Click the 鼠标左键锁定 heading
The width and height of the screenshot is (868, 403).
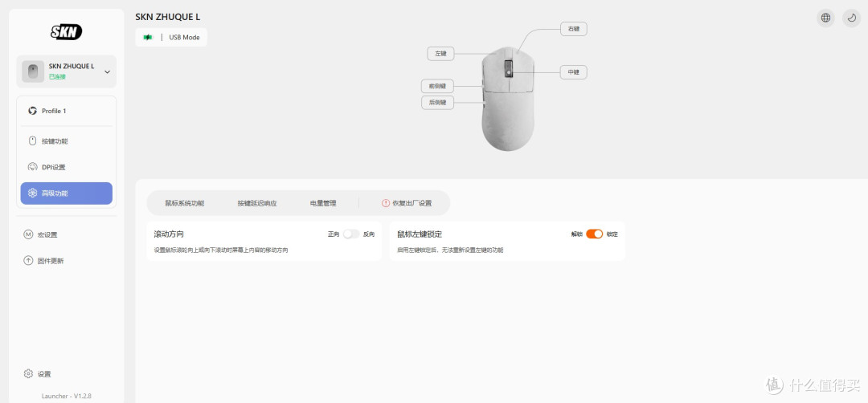[x=420, y=234]
